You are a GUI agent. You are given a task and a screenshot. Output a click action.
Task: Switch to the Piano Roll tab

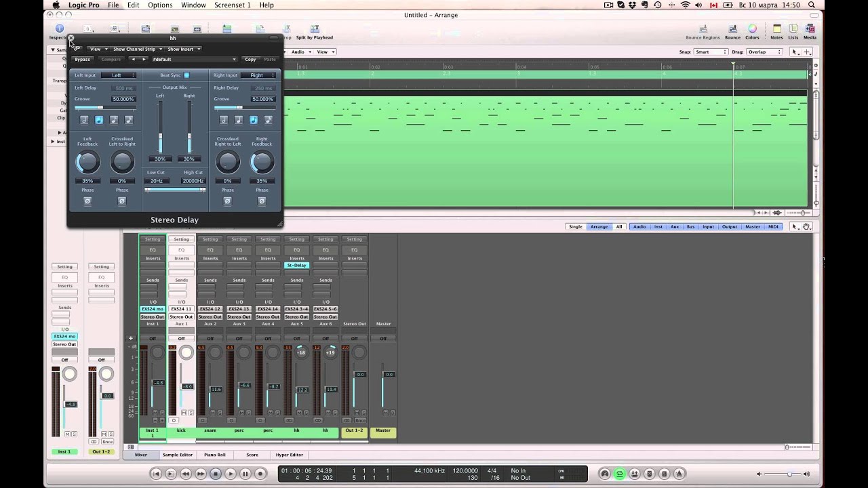[214, 455]
